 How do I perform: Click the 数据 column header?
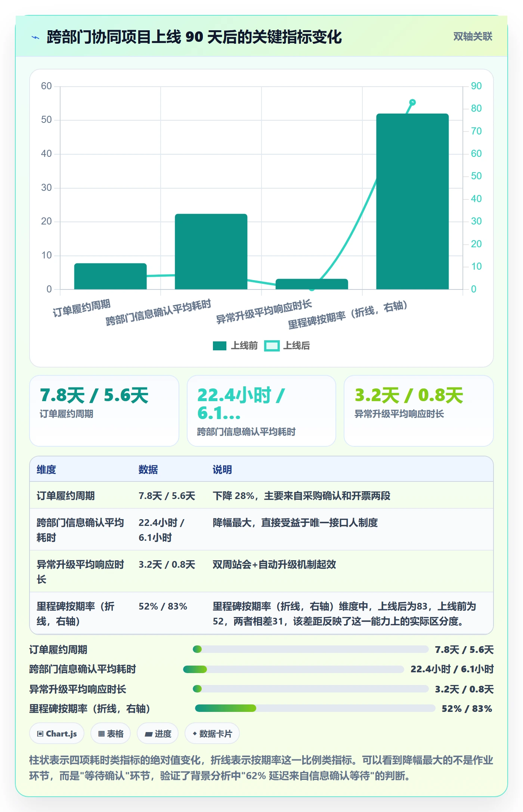tap(148, 469)
